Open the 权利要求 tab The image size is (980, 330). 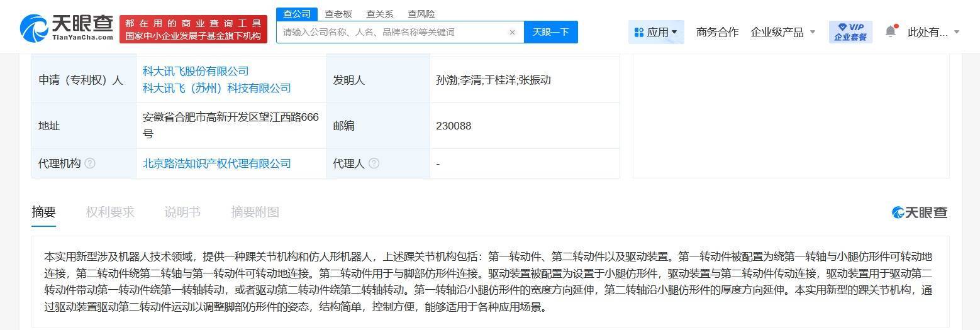pyautogui.click(x=110, y=212)
